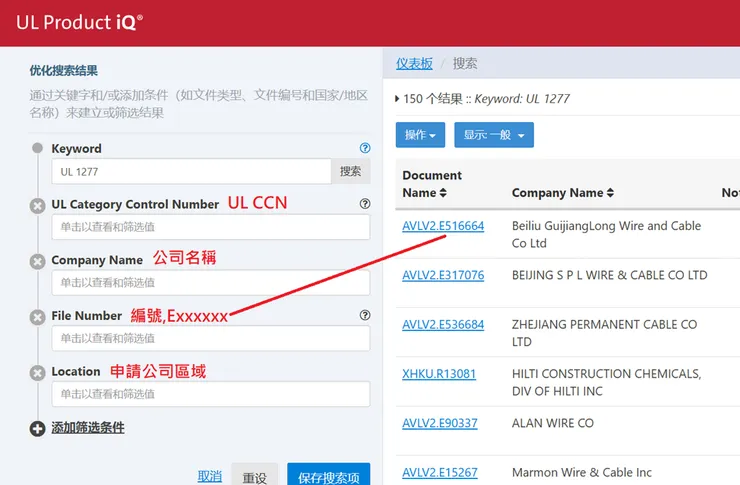The image size is (740, 485).
Task: Open document AVLV2.E15267
Action: 440,472
